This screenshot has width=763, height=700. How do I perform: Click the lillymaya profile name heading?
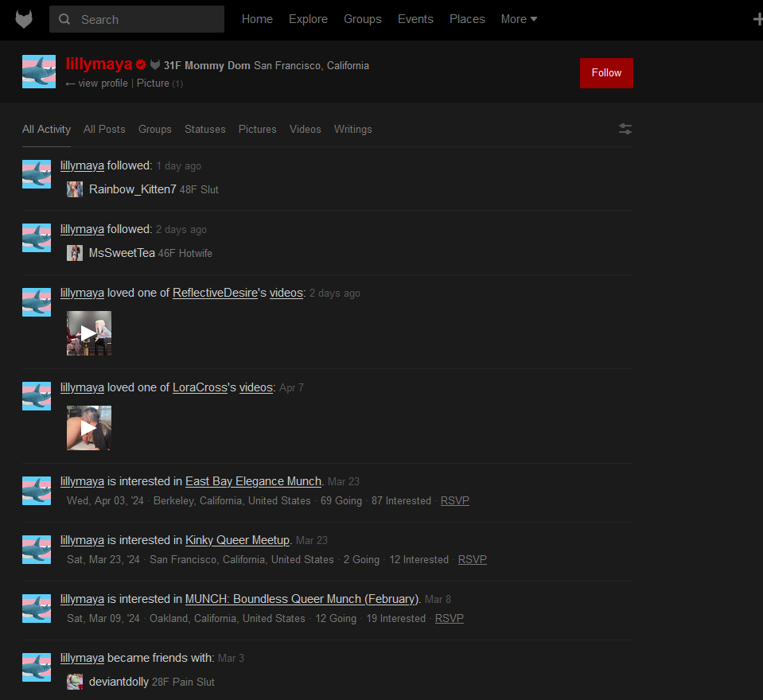point(99,64)
